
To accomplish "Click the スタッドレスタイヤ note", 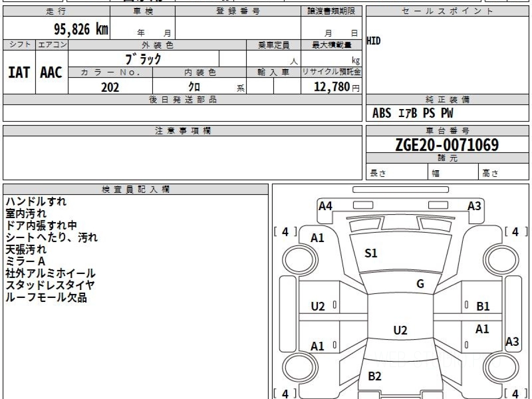I will point(50,285).
